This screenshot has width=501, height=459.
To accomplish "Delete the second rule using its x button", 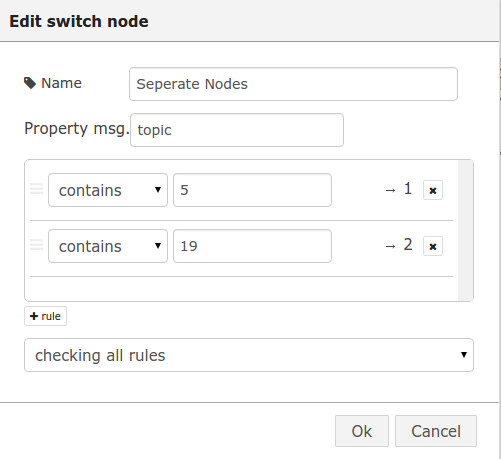I will coord(433,246).
